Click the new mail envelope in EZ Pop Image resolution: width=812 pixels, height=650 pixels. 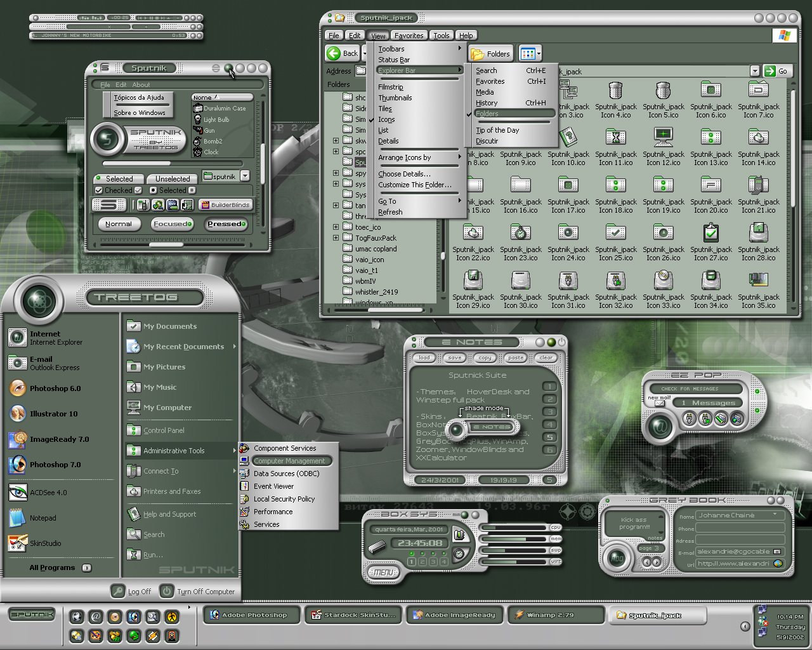point(660,403)
